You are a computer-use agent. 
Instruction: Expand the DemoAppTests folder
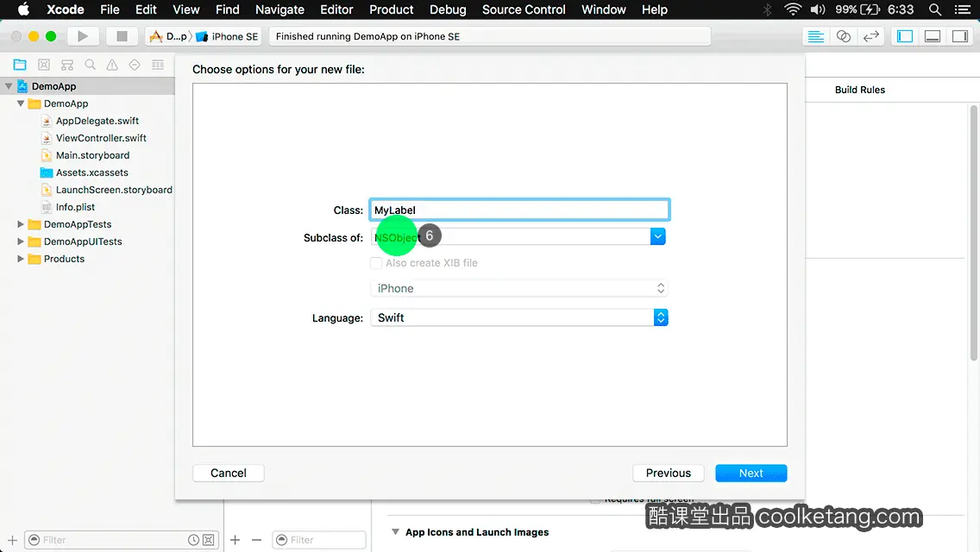[x=21, y=223]
